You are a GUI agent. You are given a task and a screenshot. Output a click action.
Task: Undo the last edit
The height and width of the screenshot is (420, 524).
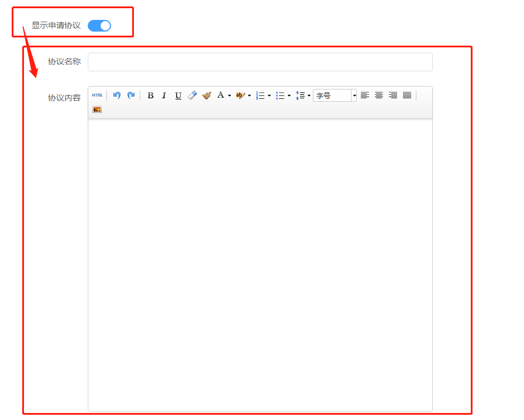point(116,95)
